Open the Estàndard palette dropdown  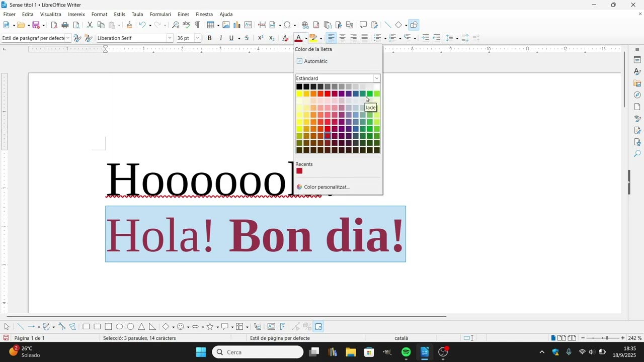(x=376, y=78)
